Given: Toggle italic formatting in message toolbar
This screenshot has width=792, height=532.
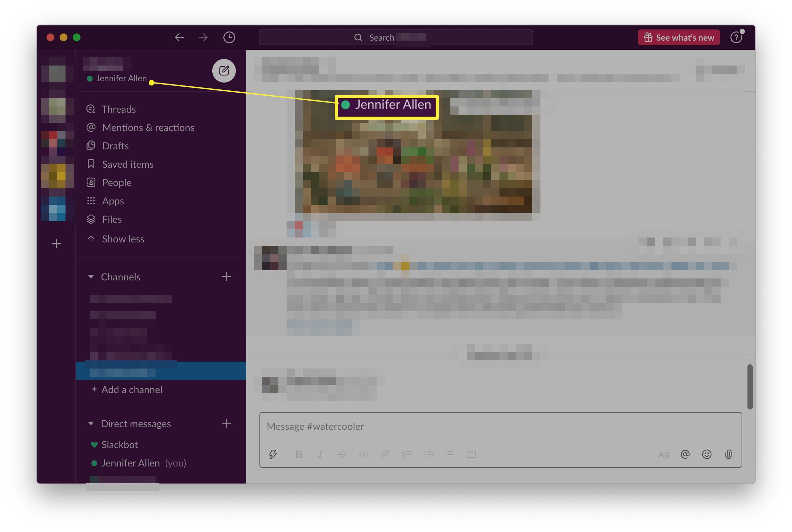Looking at the screenshot, I should point(321,454).
